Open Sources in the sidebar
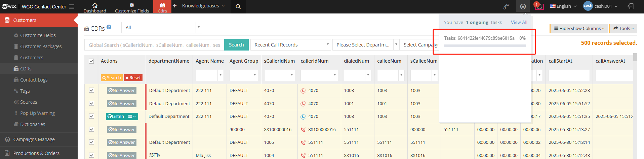 [29, 102]
